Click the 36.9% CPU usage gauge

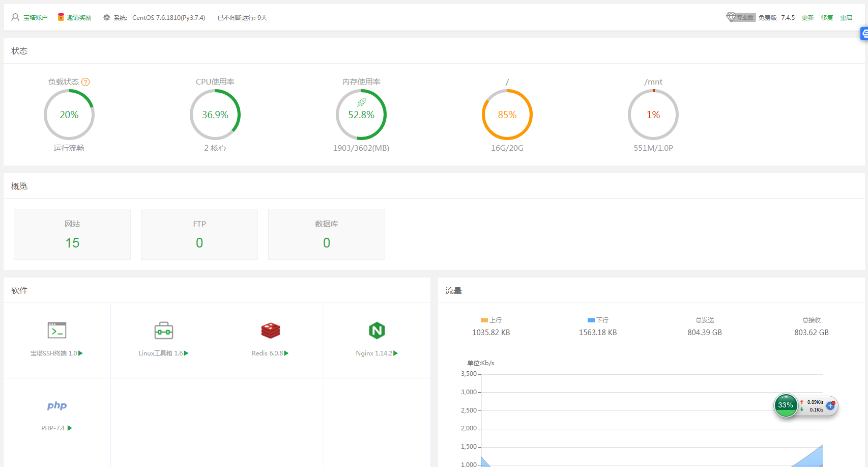215,115
